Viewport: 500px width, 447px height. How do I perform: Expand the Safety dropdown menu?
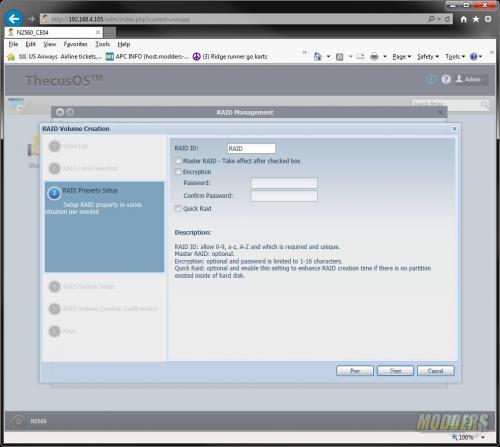pyautogui.click(x=428, y=57)
